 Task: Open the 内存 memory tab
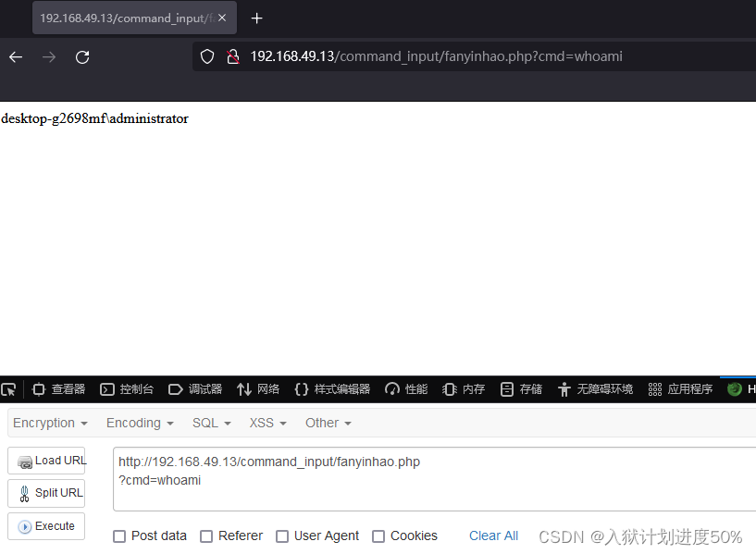pyautogui.click(x=464, y=389)
